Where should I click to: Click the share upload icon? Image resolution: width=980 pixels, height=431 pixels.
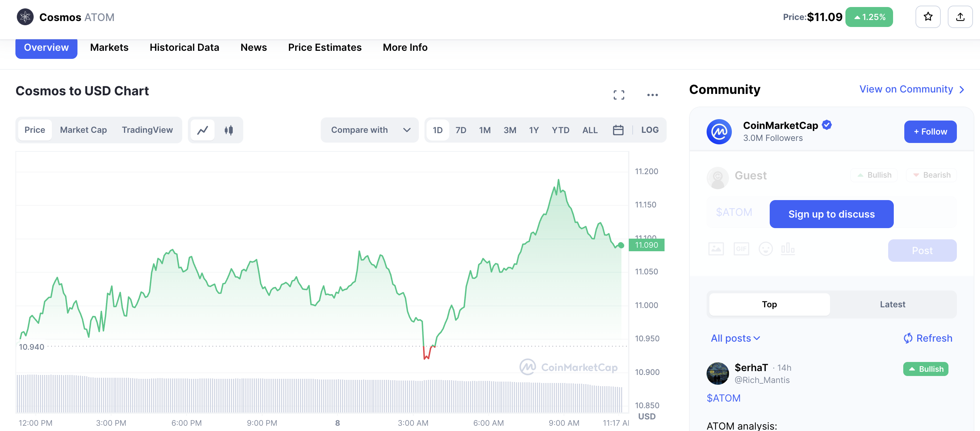pyautogui.click(x=959, y=17)
